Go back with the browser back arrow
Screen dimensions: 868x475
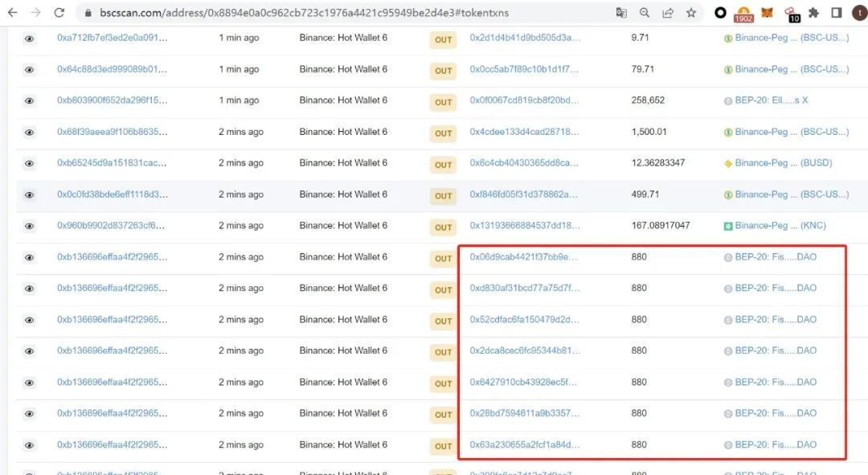click(12, 12)
